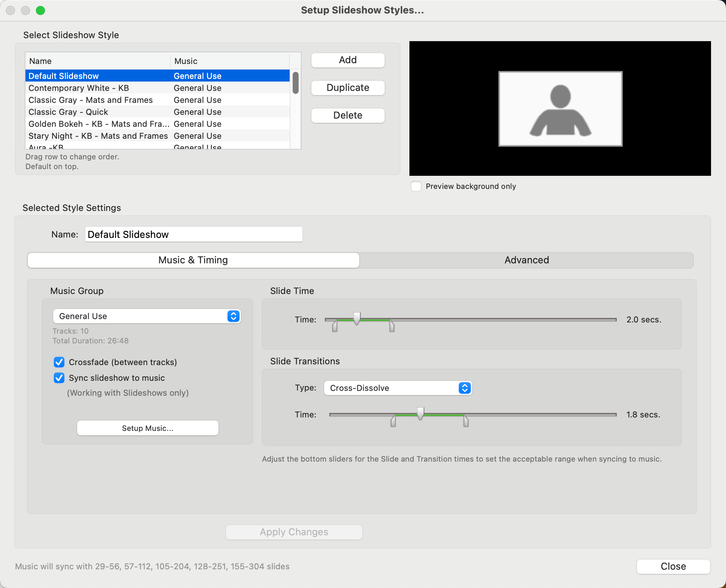The width and height of the screenshot is (726, 588).
Task: Select the Music & Timing tab
Action: (x=193, y=260)
